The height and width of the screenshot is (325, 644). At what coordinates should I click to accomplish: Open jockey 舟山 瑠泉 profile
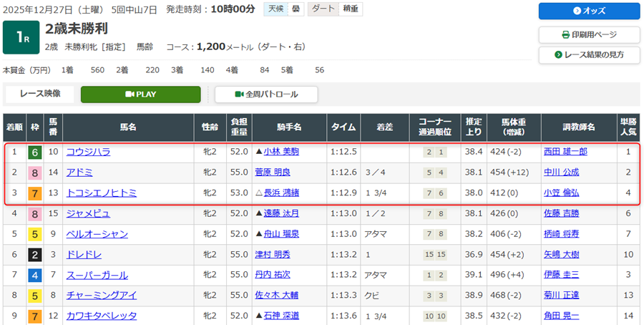281,234
